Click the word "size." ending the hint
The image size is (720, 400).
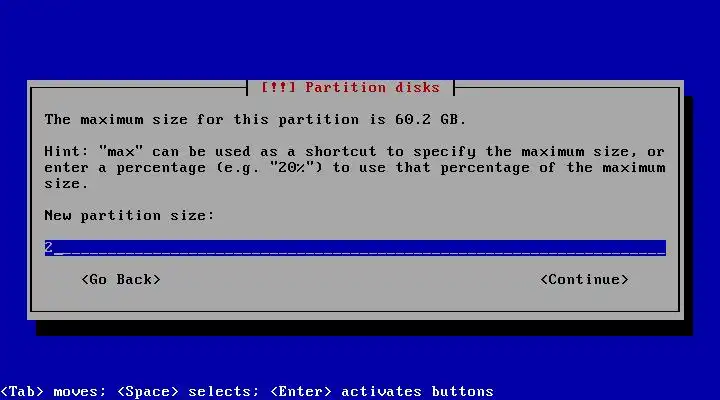[66, 184]
